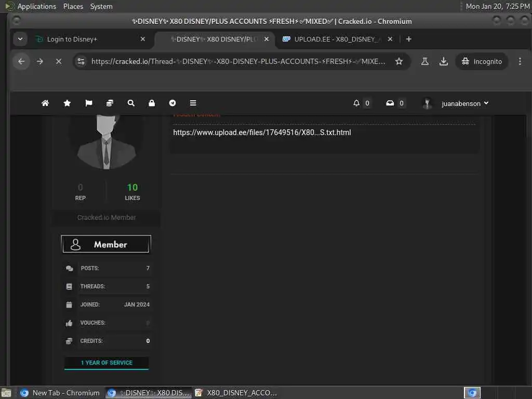Go back using browser back arrow
Screen dimensions: 532x399
pyautogui.click(x=21, y=61)
